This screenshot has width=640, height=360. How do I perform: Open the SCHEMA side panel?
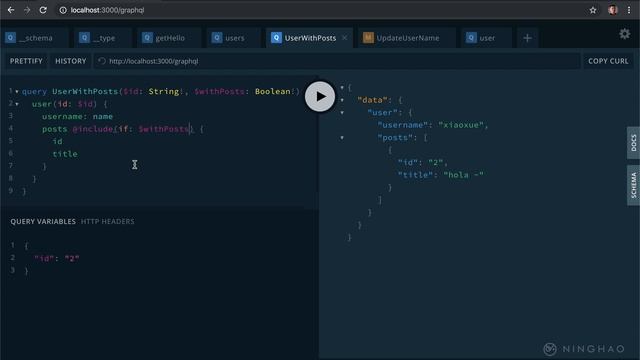(x=633, y=185)
